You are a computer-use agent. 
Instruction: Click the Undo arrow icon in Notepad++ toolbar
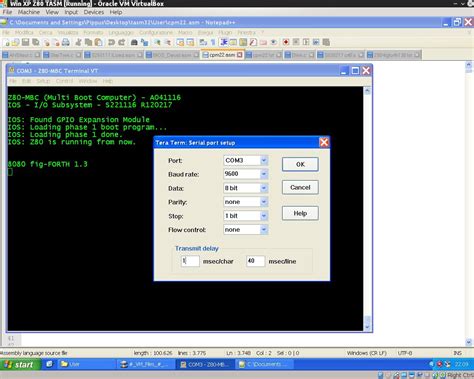click(x=111, y=42)
